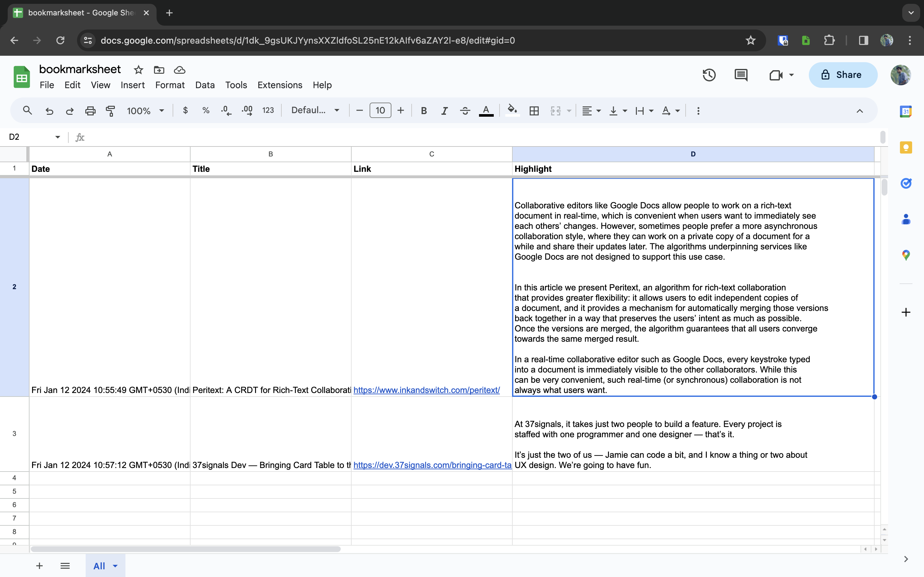Open Google Maps from side panel
This screenshot has height=577, width=924.
(906, 255)
